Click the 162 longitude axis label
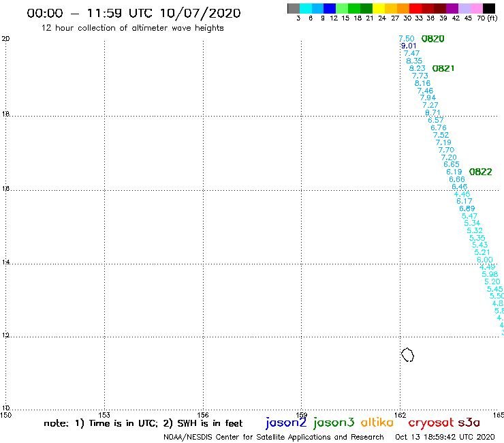 pos(400,415)
